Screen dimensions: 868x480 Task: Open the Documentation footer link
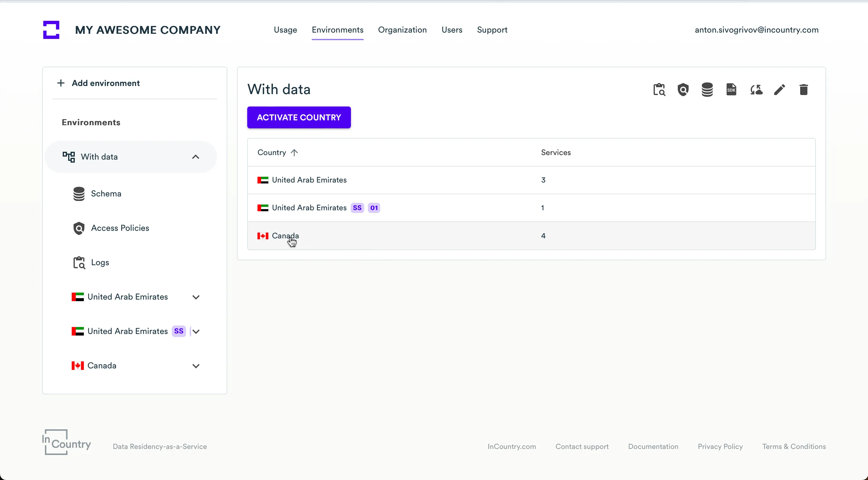coord(653,447)
